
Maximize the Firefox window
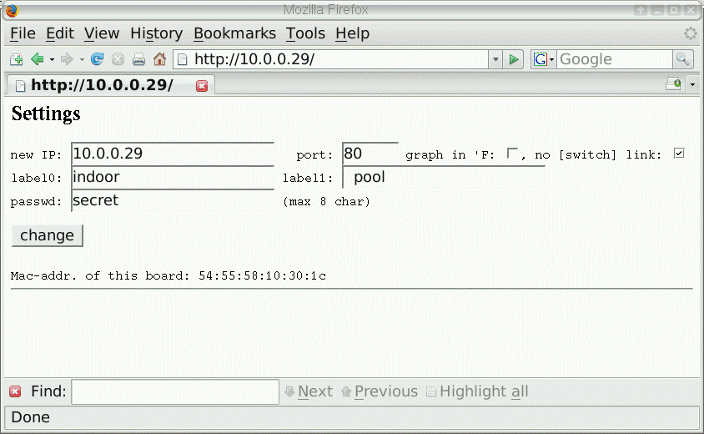pos(674,10)
